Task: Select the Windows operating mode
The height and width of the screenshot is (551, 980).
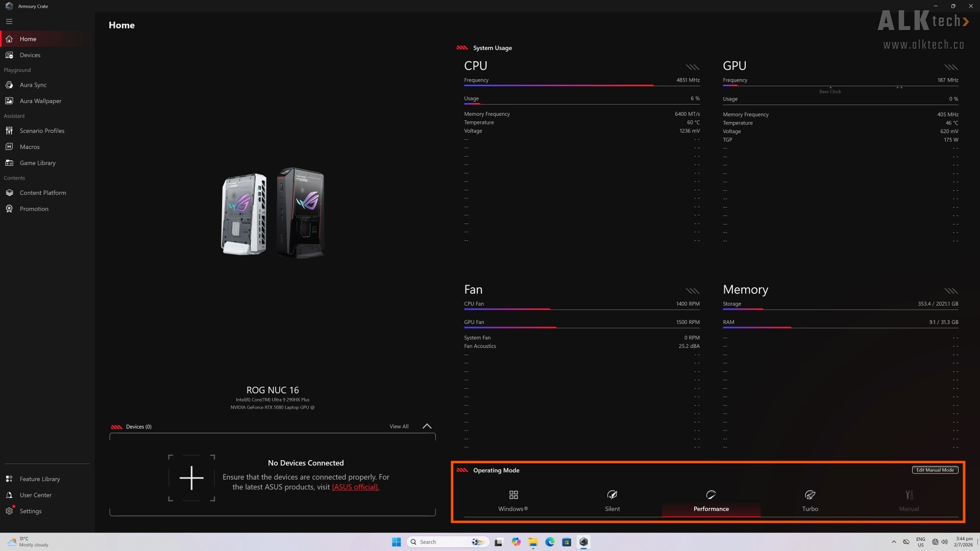Action: point(513,500)
